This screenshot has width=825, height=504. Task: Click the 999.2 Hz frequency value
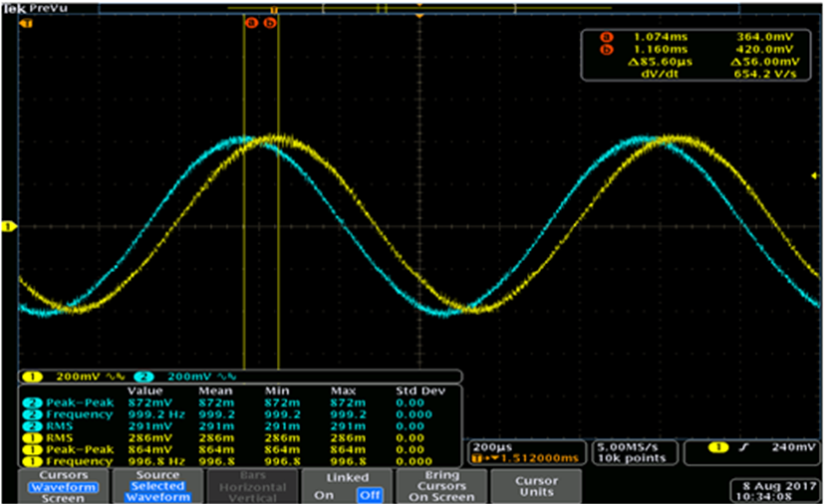156,414
